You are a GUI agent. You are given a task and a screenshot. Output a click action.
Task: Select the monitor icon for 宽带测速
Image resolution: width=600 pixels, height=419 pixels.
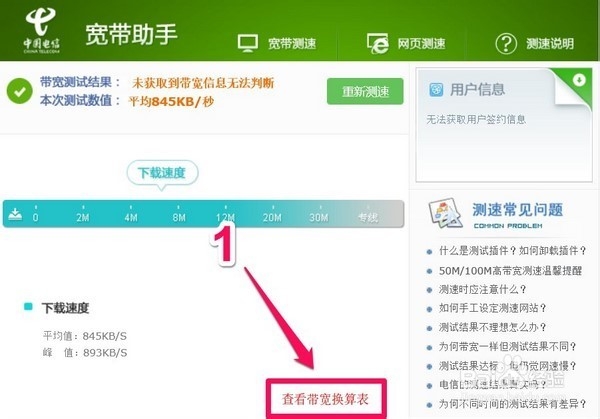tap(248, 43)
